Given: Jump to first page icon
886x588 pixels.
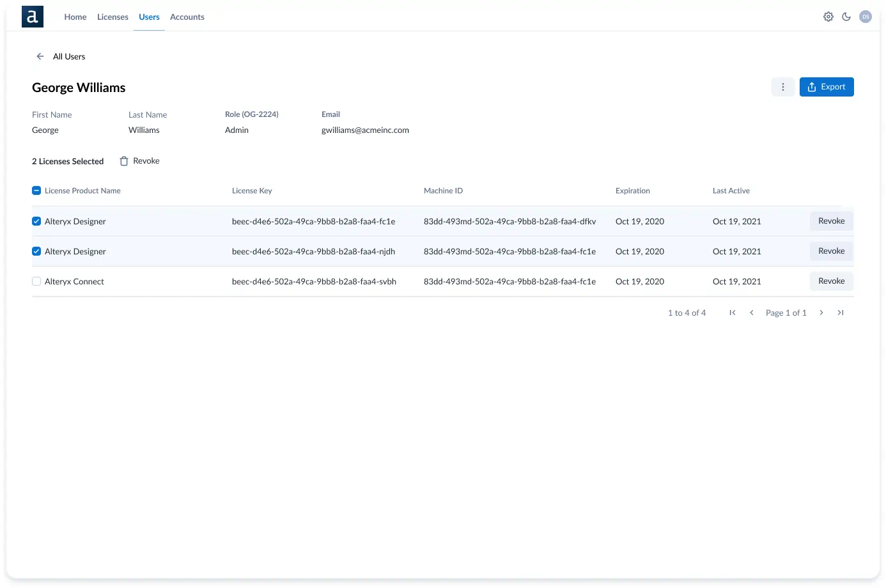Looking at the screenshot, I should (733, 313).
